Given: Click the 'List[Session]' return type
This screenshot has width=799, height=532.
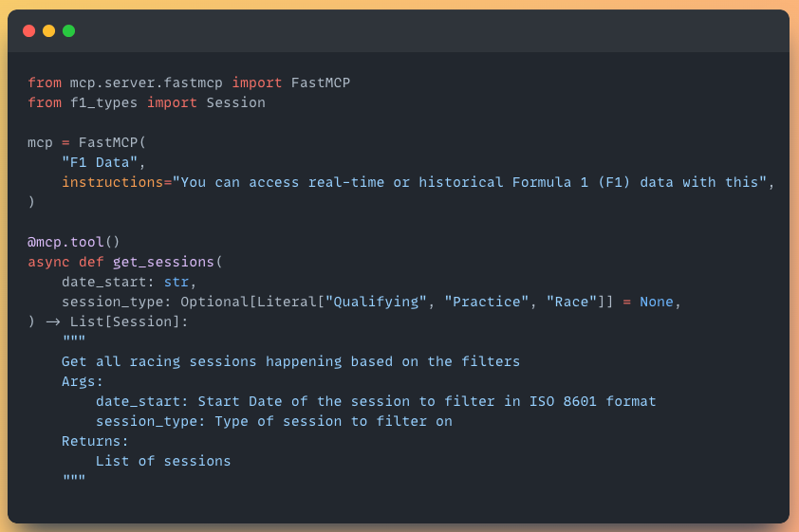Looking at the screenshot, I should 125,321.
